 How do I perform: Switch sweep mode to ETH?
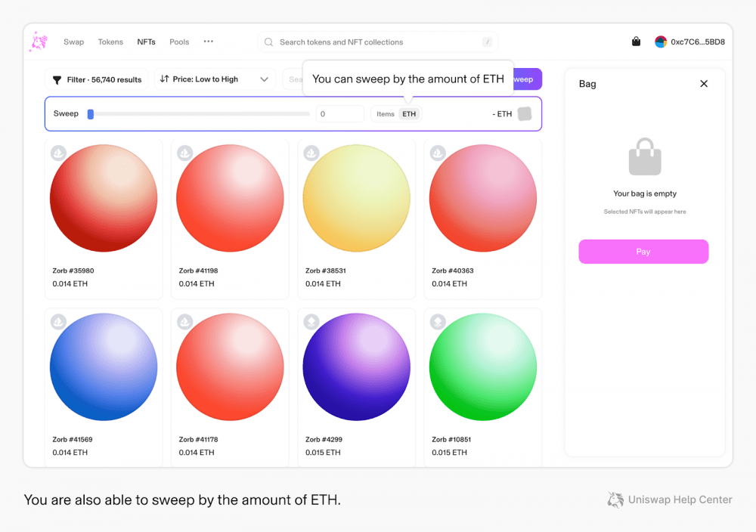[409, 114]
